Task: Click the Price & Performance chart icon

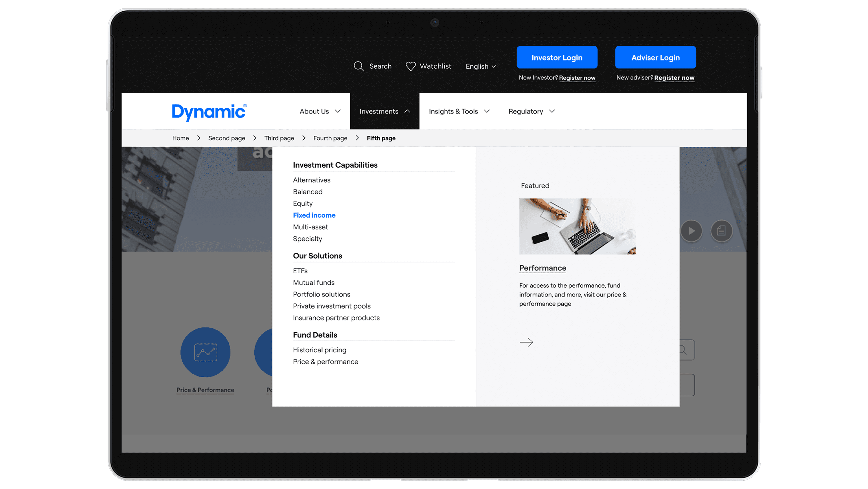Action: (x=205, y=352)
